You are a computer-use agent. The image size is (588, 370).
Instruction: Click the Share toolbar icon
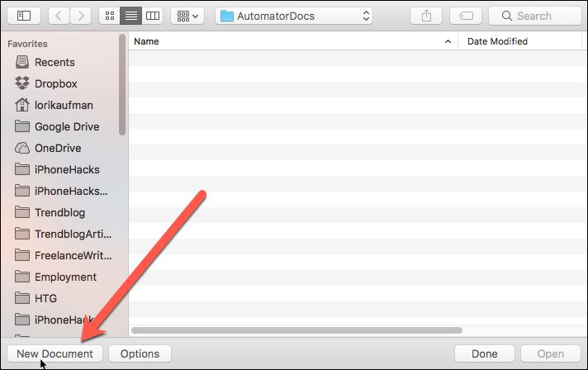[x=426, y=16]
